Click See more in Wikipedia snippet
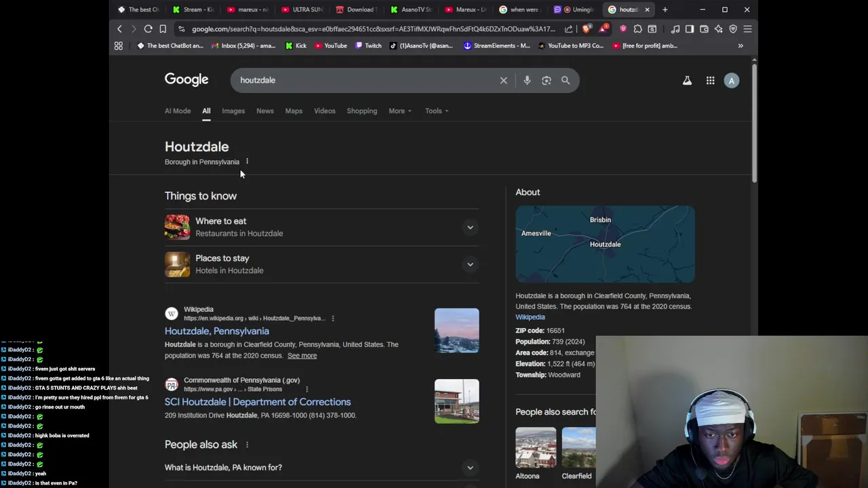868x488 pixels. pyautogui.click(x=302, y=356)
